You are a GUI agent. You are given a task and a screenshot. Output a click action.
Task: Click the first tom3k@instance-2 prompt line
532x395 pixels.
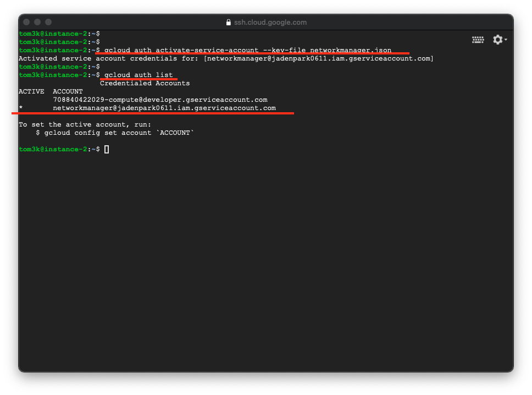pyautogui.click(x=59, y=34)
